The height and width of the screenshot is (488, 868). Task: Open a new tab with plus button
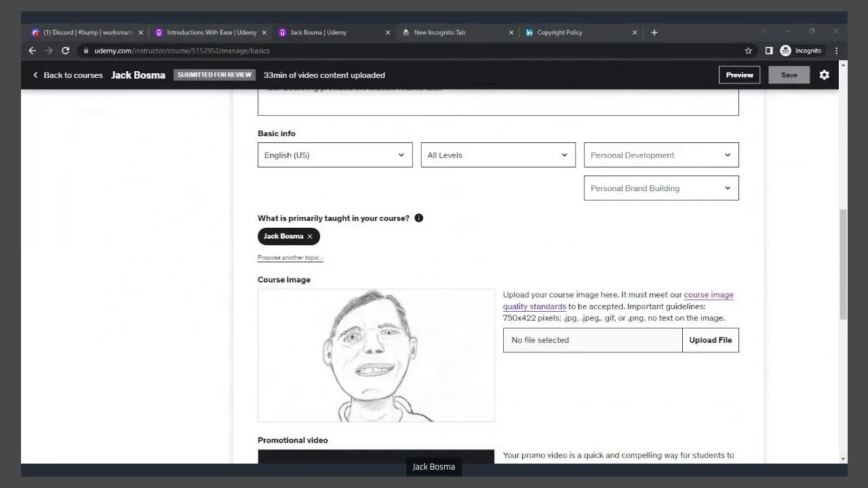pos(654,33)
